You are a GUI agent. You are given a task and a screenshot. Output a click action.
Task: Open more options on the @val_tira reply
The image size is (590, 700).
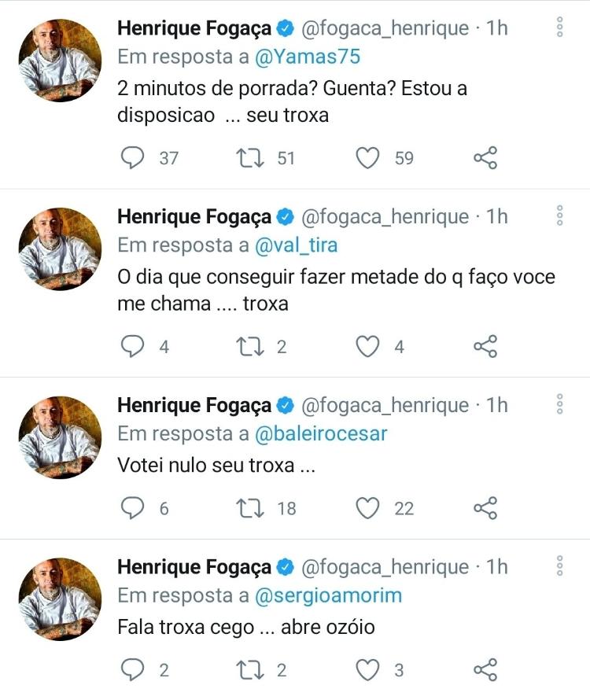pyautogui.click(x=559, y=216)
